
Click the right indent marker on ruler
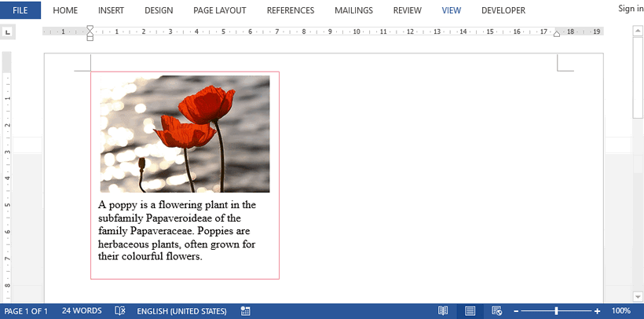[557, 34]
